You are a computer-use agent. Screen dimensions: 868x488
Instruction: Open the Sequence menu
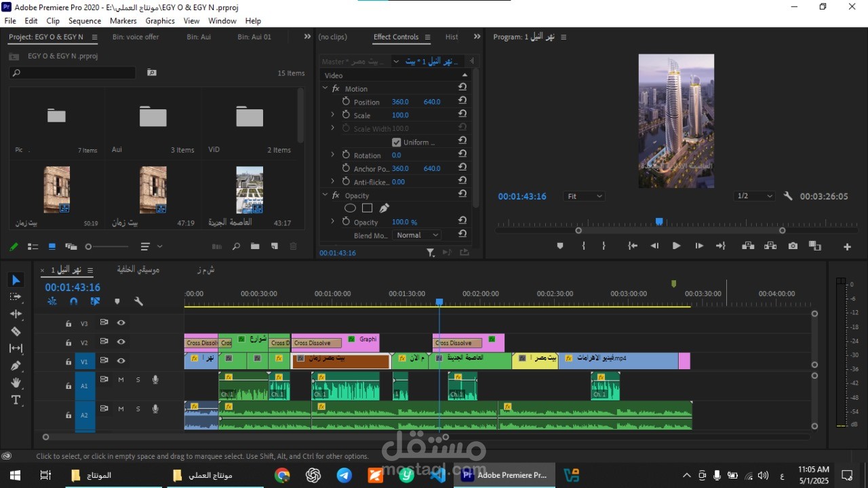coord(85,21)
